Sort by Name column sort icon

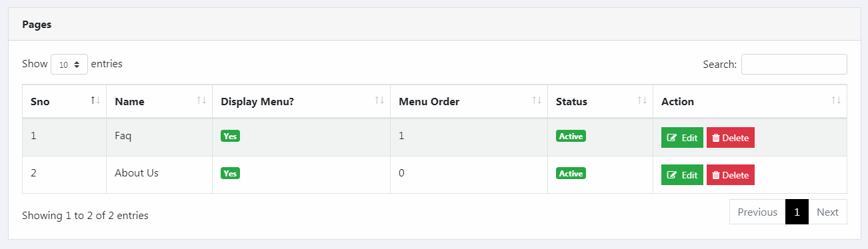[x=201, y=101]
